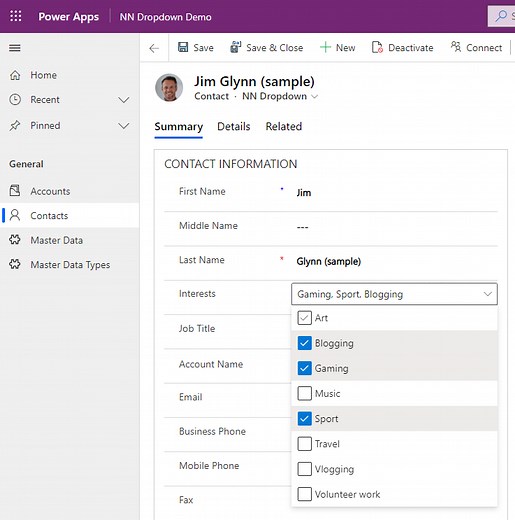Click the Save & Close icon
This screenshot has height=520, width=515.
[x=236, y=47]
